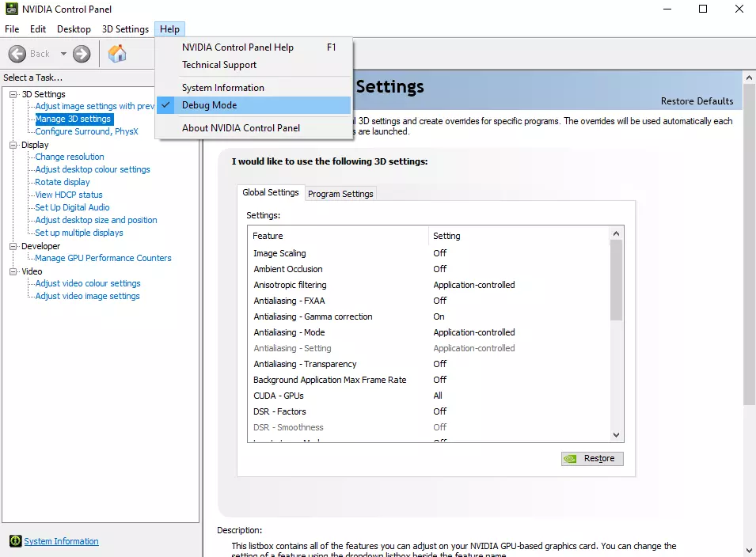Select Antialiasing - Gamma correction row
Image resolution: width=756 pixels, height=557 pixels.
[428, 316]
